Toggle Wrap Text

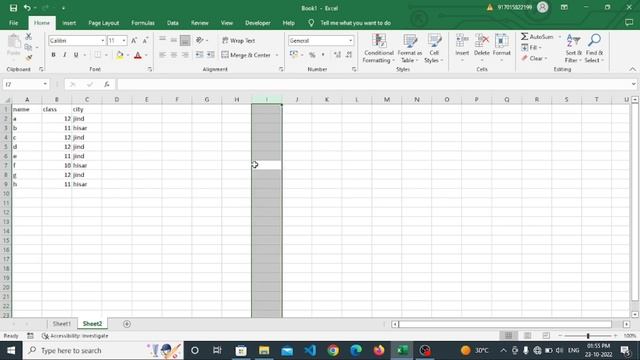(x=239, y=40)
